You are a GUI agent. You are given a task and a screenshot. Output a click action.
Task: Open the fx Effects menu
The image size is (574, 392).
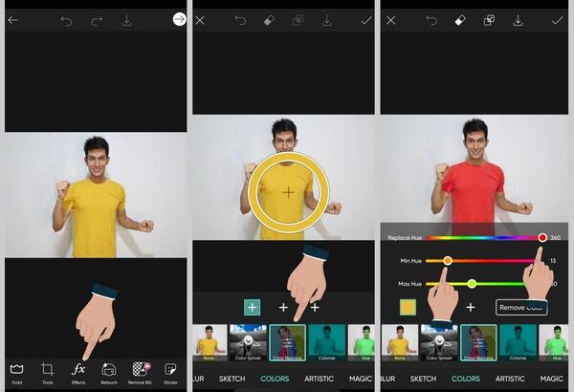point(78,373)
